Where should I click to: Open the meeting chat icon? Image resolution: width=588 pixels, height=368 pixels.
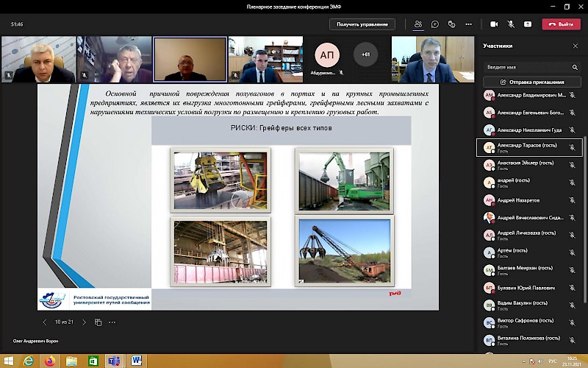[436, 24]
